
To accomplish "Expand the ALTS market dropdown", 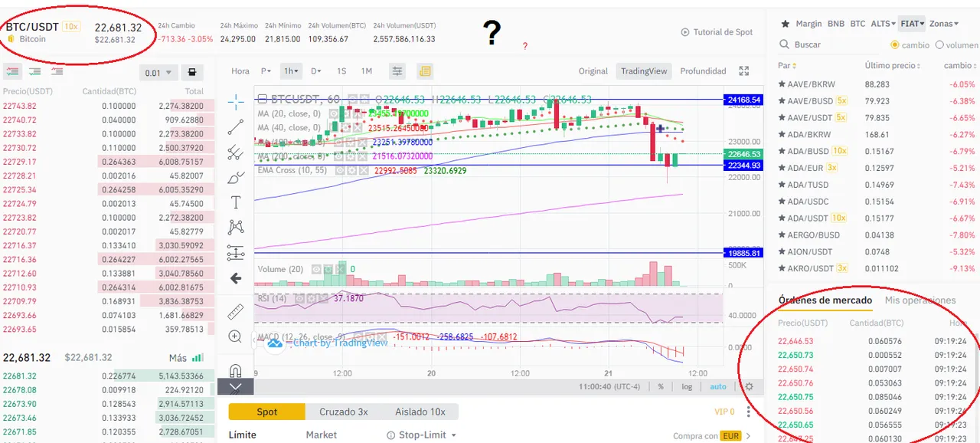I will click(x=884, y=24).
